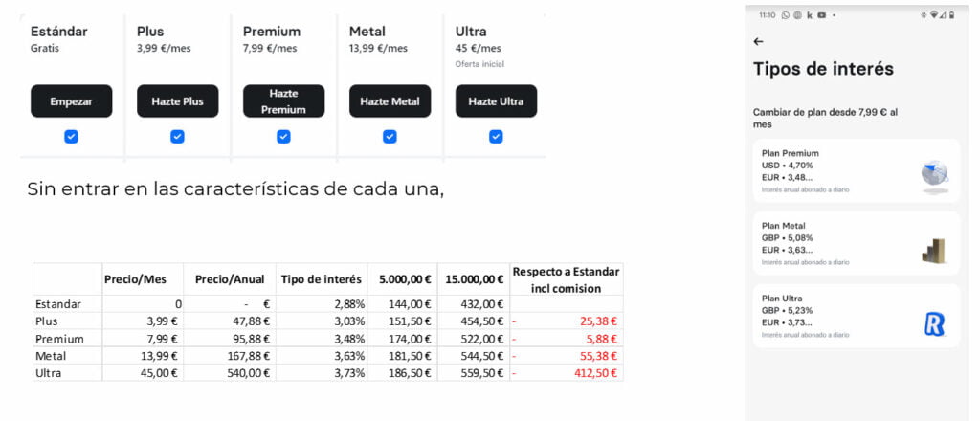
Task: Tap the battery icon in phone status bar
Action: (952, 15)
